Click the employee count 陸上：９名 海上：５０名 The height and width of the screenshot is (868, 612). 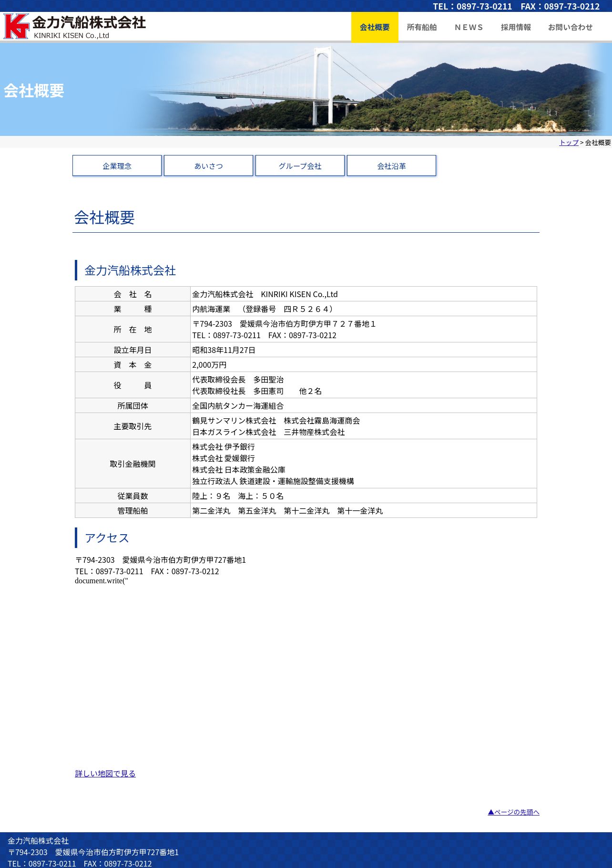[x=238, y=496]
